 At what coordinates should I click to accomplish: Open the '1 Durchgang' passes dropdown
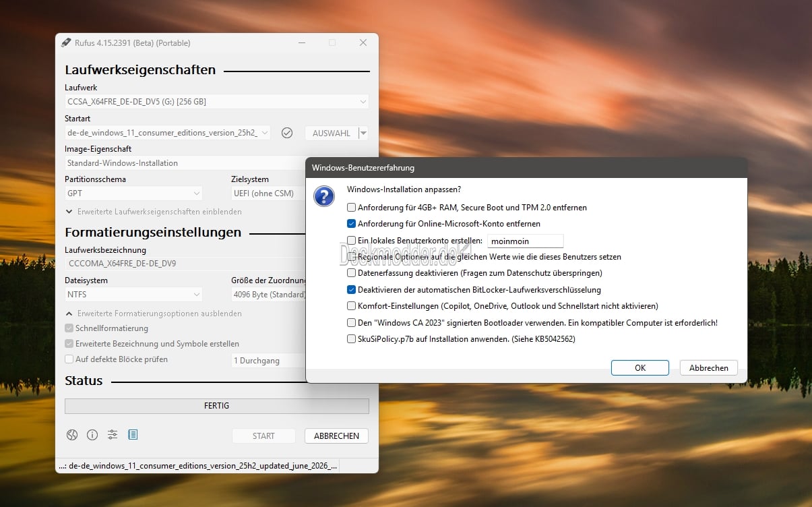point(268,361)
